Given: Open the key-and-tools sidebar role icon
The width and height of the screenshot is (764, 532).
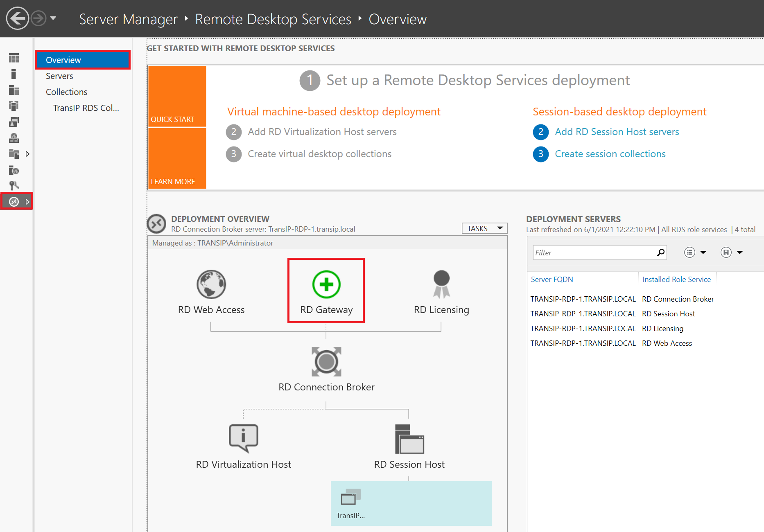Looking at the screenshot, I should click(14, 186).
